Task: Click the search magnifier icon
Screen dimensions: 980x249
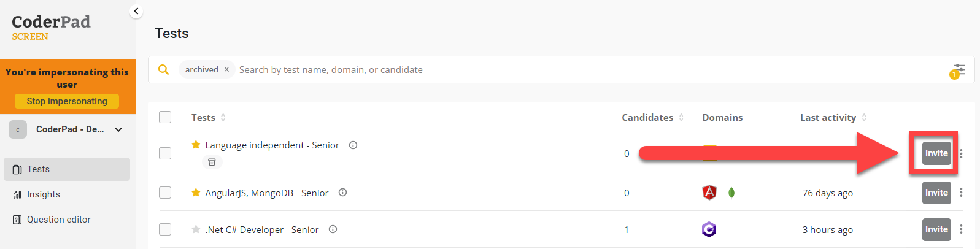Action: (x=163, y=70)
